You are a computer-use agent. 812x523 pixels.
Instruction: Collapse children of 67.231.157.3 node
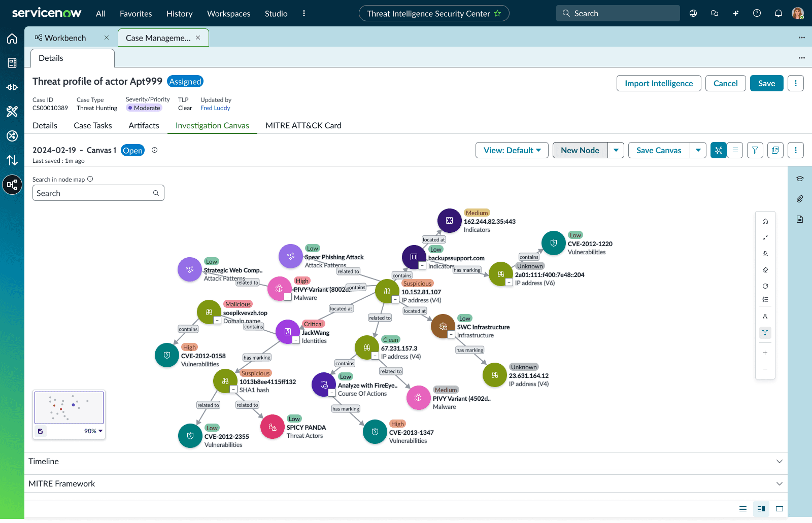coord(375,356)
